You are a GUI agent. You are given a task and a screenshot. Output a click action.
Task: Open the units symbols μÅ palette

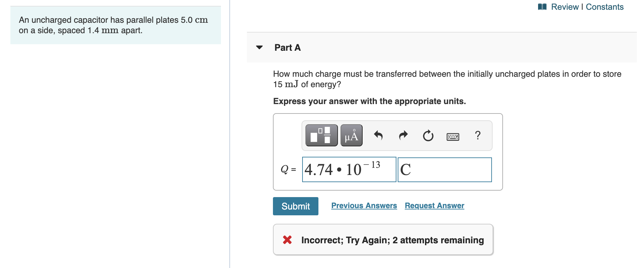pyautogui.click(x=351, y=135)
